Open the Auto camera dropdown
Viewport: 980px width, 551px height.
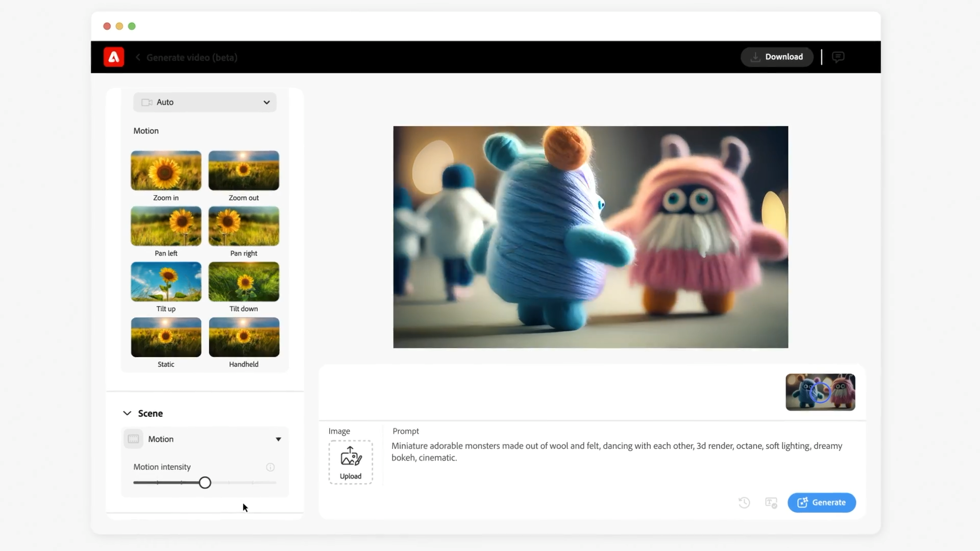[x=205, y=102]
